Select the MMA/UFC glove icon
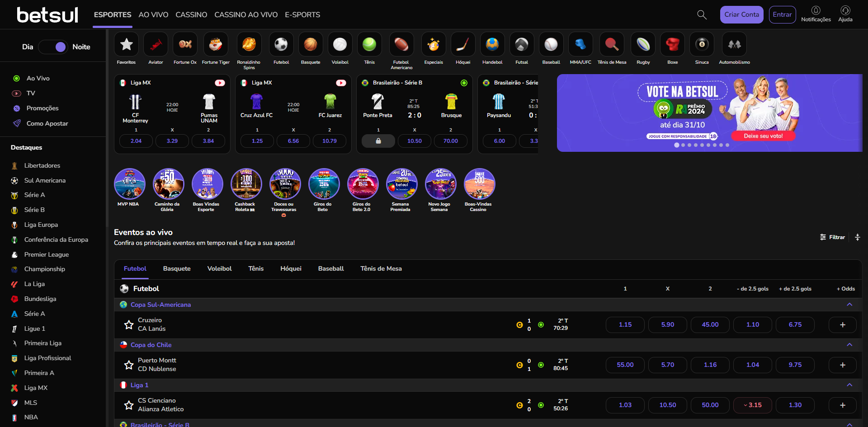 [580, 44]
